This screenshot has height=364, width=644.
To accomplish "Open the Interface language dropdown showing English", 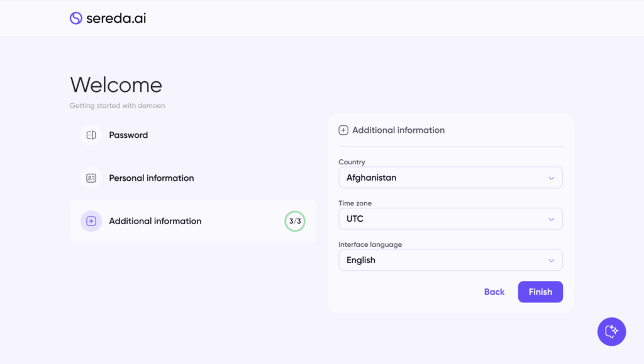I will pos(450,260).
